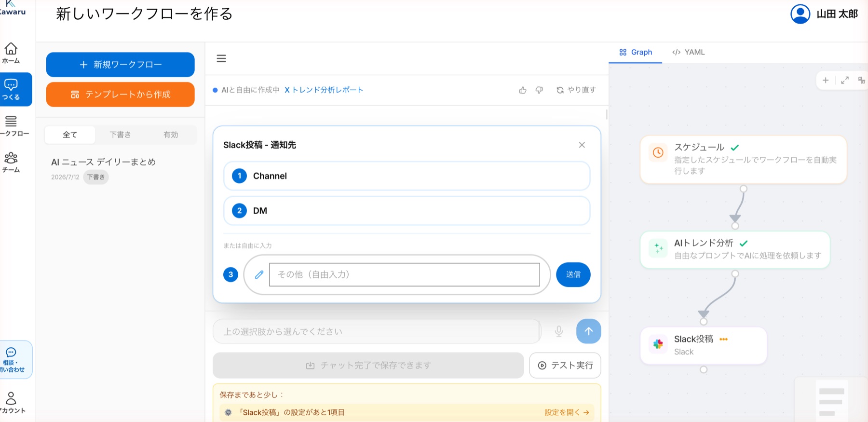Select the 有効 filter tab
The height and width of the screenshot is (422, 868).
click(x=171, y=135)
